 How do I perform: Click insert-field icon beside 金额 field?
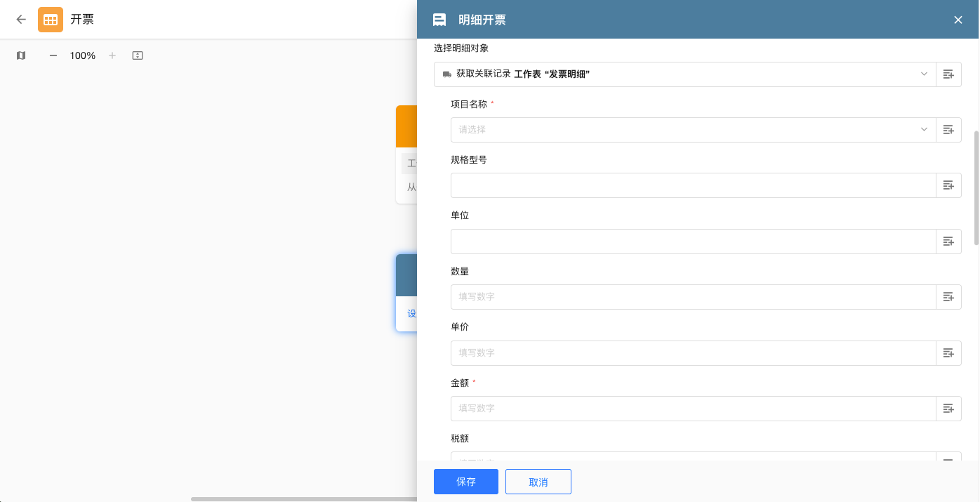(948, 409)
